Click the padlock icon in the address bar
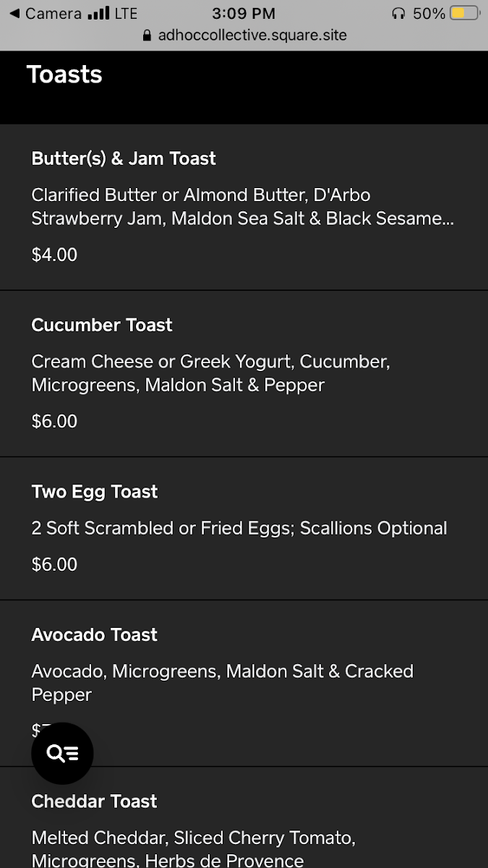This screenshot has width=488, height=868. pos(147,34)
